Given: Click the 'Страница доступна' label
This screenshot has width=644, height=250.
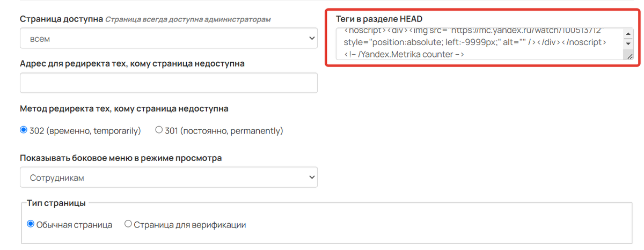Looking at the screenshot, I should [x=61, y=19].
